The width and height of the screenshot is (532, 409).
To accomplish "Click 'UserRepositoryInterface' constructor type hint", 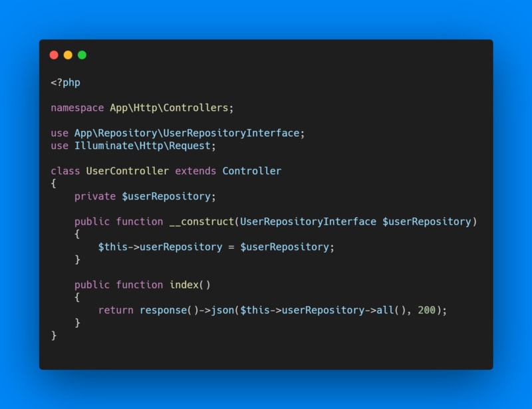I will [x=308, y=222].
